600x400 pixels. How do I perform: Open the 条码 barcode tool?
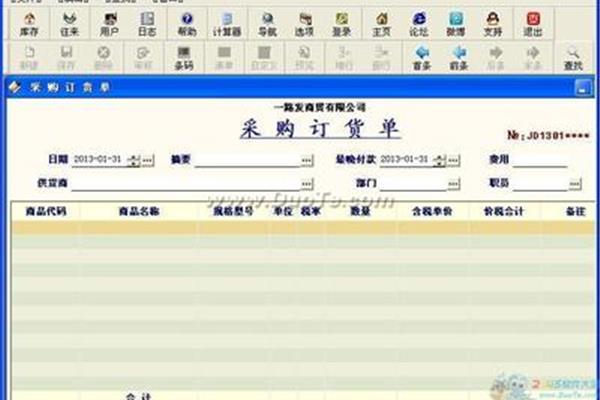(x=184, y=58)
